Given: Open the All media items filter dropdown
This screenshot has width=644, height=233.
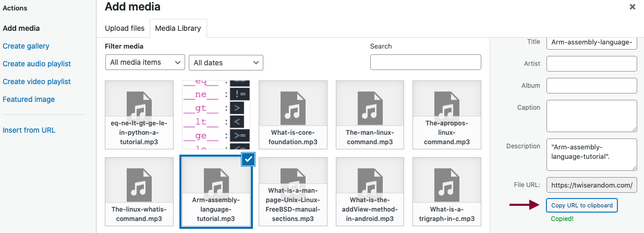Looking at the screenshot, I should 145,62.
